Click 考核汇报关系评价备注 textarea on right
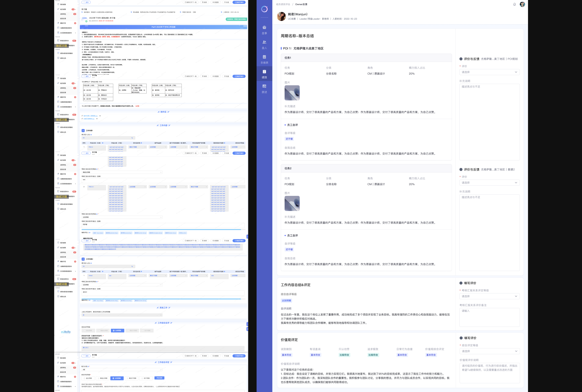Image resolution: width=582 pixels, height=392 pixels. [489, 317]
